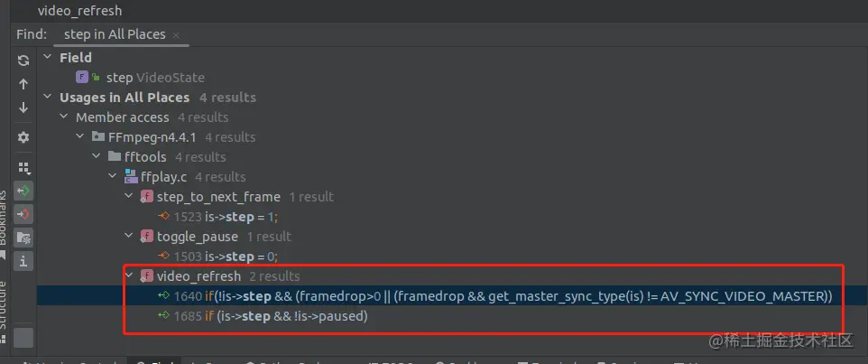The width and height of the screenshot is (868, 364).
Task: Close the 'step in All Places' tab
Action: click(x=176, y=35)
